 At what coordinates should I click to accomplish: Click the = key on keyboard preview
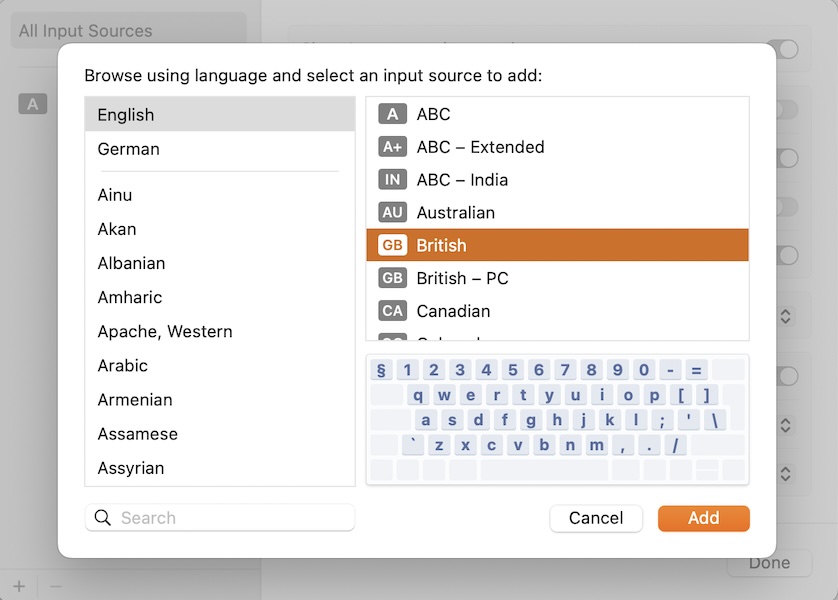696,370
